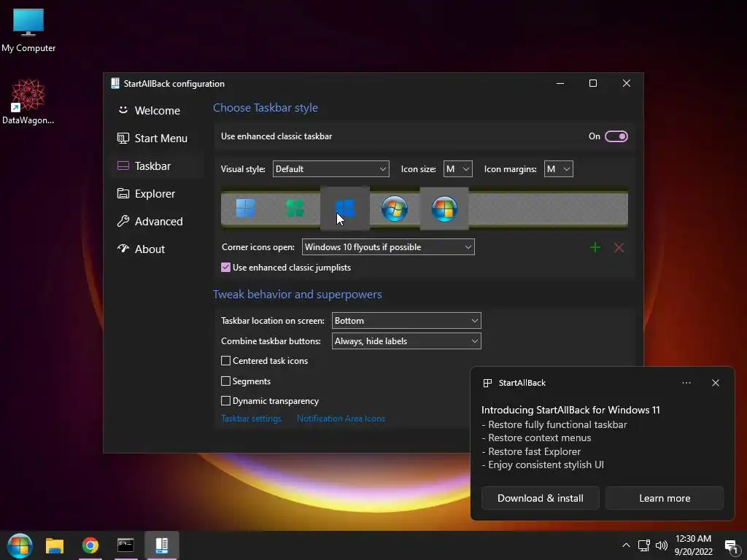Go to the Start Menu section
747x560 pixels.
pos(158,138)
